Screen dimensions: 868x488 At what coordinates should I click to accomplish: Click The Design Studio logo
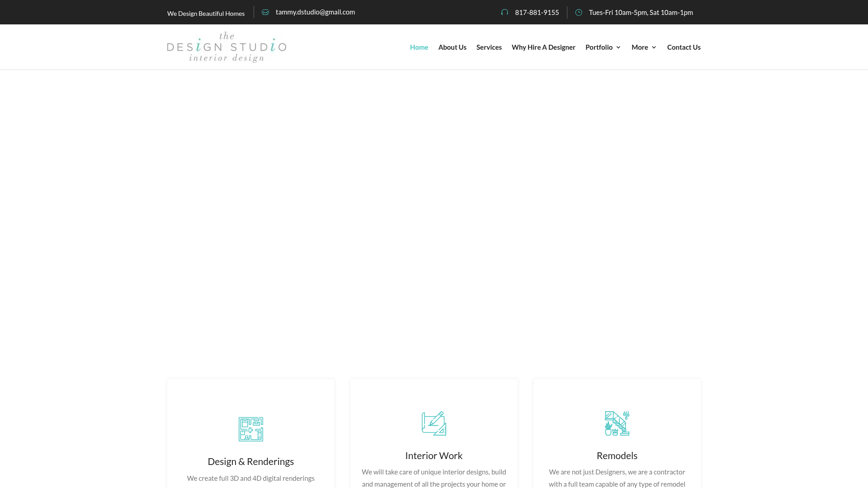click(x=226, y=47)
